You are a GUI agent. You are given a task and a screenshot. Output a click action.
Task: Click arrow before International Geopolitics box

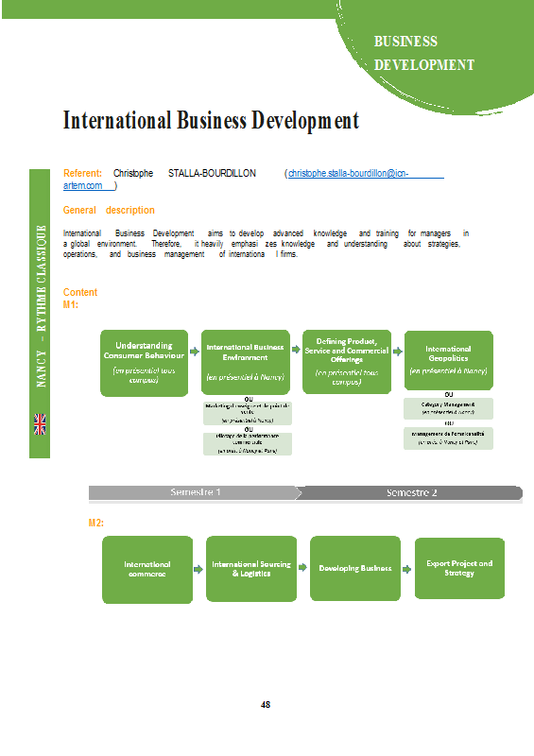pos(398,352)
